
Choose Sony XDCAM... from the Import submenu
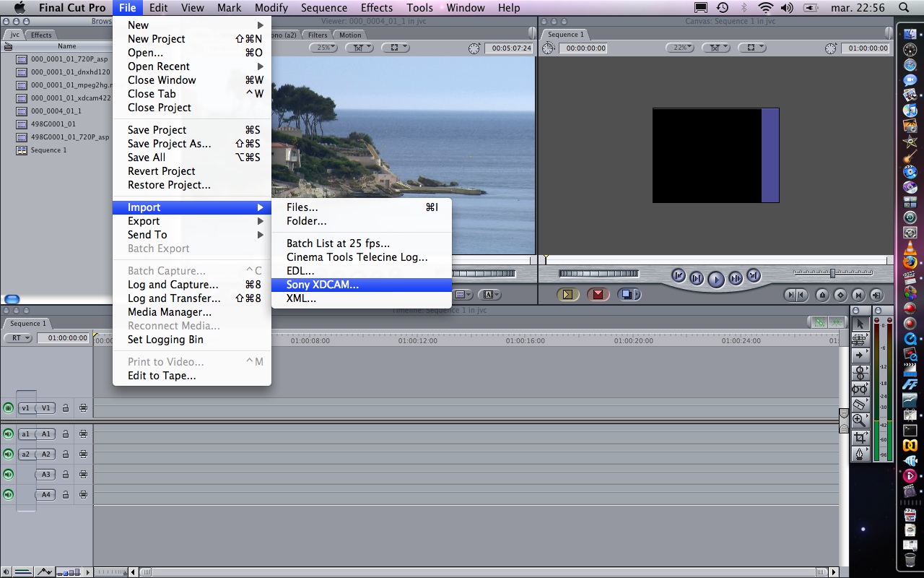(362, 285)
